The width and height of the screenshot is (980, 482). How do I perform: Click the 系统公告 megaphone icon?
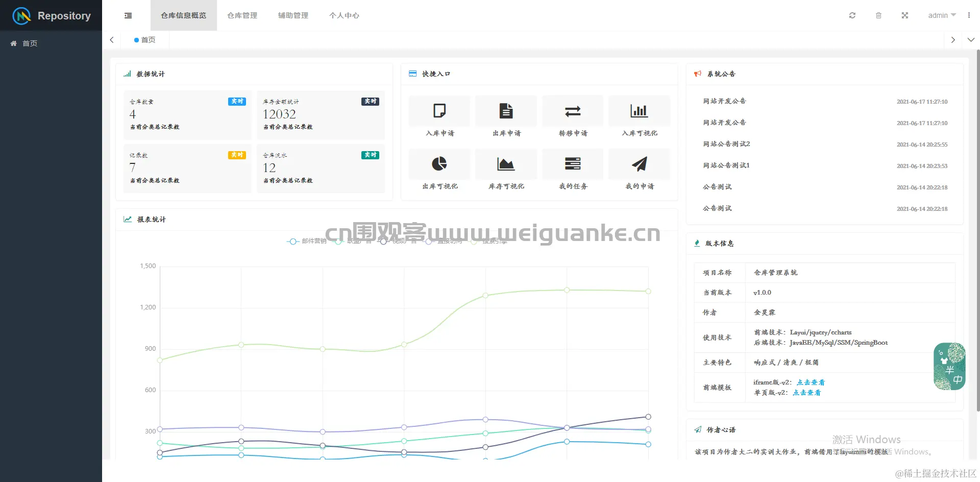(x=698, y=74)
